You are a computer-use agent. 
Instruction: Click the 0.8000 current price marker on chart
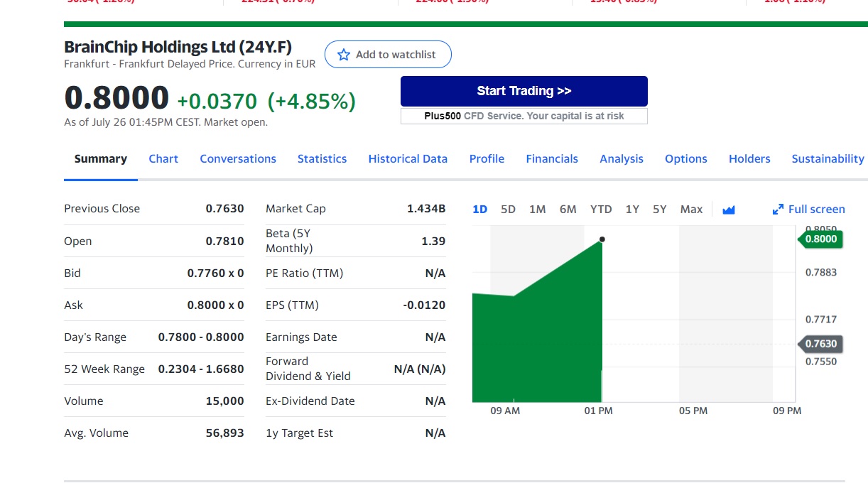click(x=823, y=239)
